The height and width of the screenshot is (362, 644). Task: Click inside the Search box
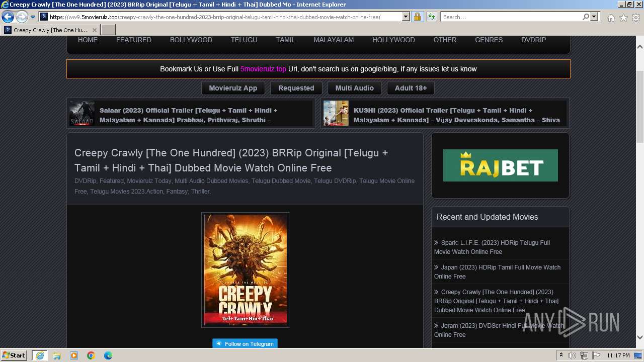pyautogui.click(x=511, y=17)
